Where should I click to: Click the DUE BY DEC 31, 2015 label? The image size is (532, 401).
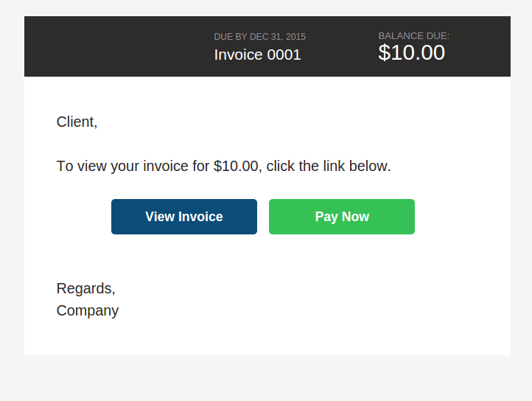point(260,37)
